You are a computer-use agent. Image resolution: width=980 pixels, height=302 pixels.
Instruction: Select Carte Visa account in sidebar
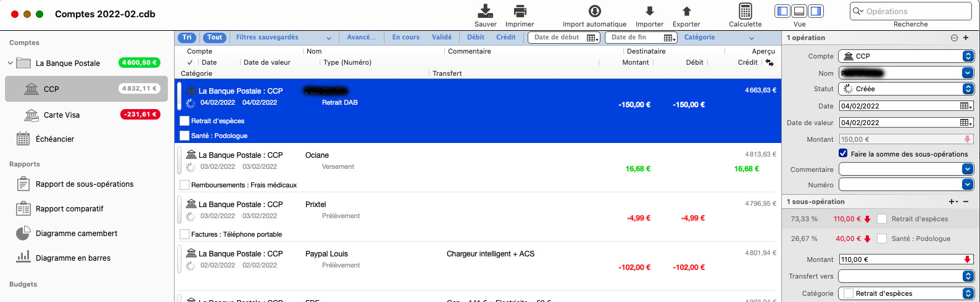(x=86, y=115)
